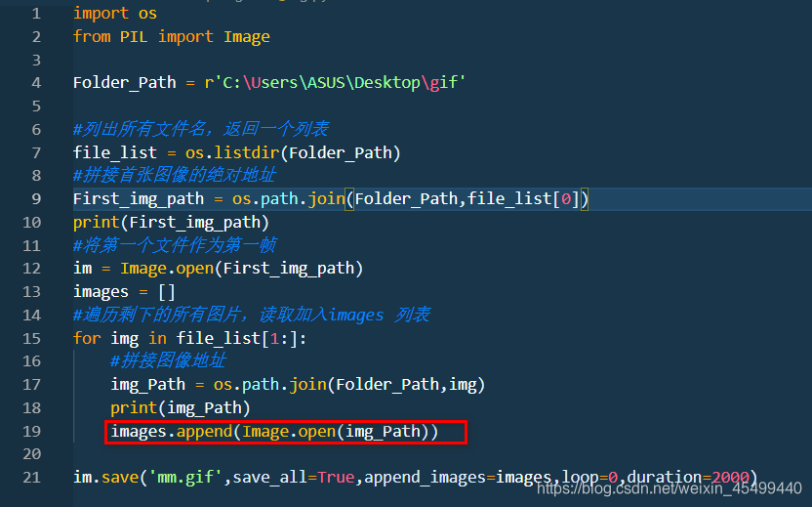
Task: Click the comment '#拼接首张图像的绝对地址'
Action: click(175, 175)
